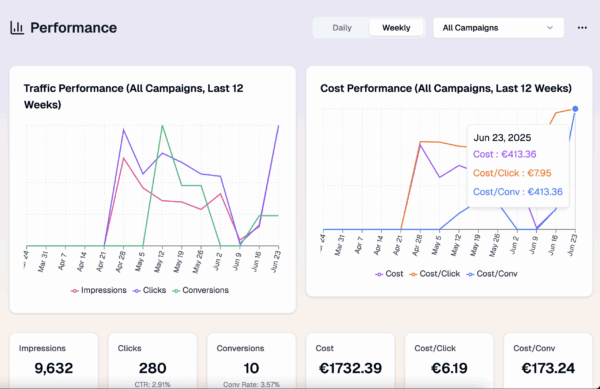This screenshot has height=389, width=600.
Task: Open the three-dot more options menu
Action: (x=582, y=28)
